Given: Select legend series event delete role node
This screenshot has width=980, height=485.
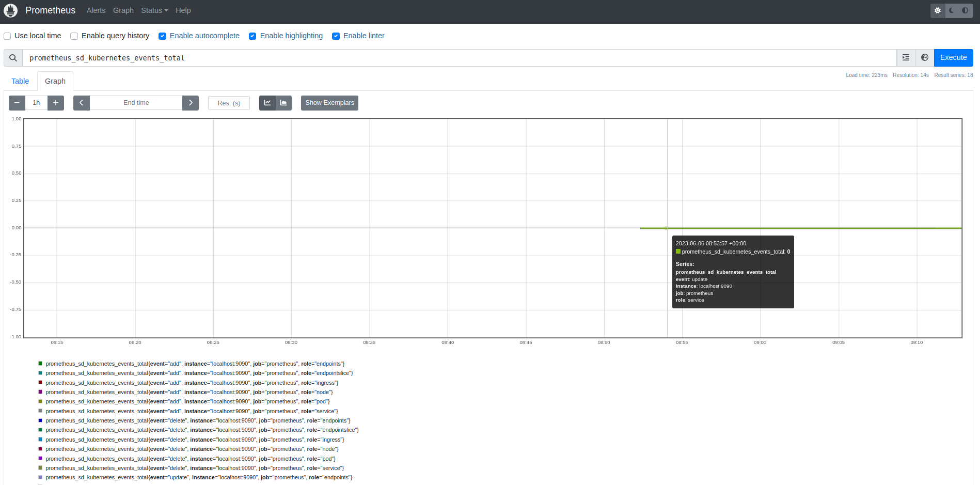Looking at the screenshot, I should pos(192,449).
